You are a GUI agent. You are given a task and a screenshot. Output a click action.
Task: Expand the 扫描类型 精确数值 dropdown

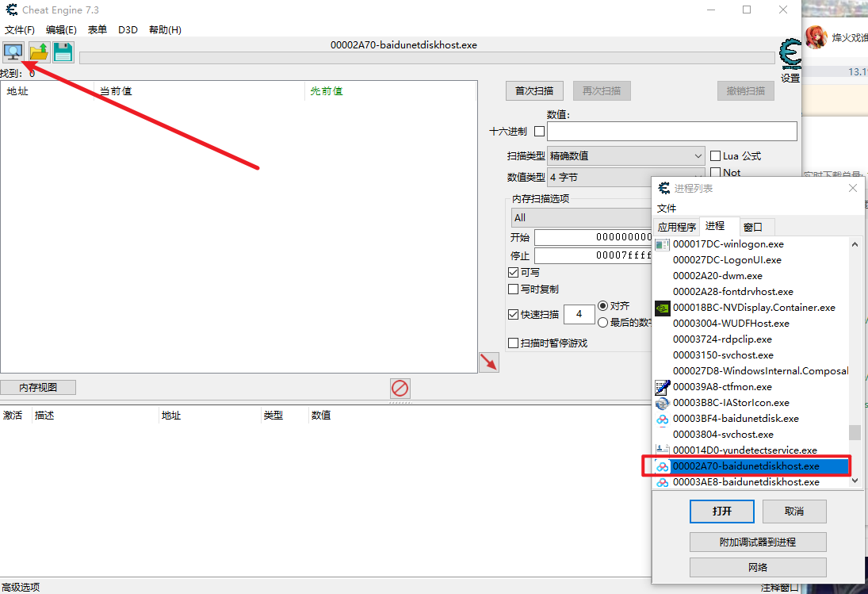click(625, 156)
